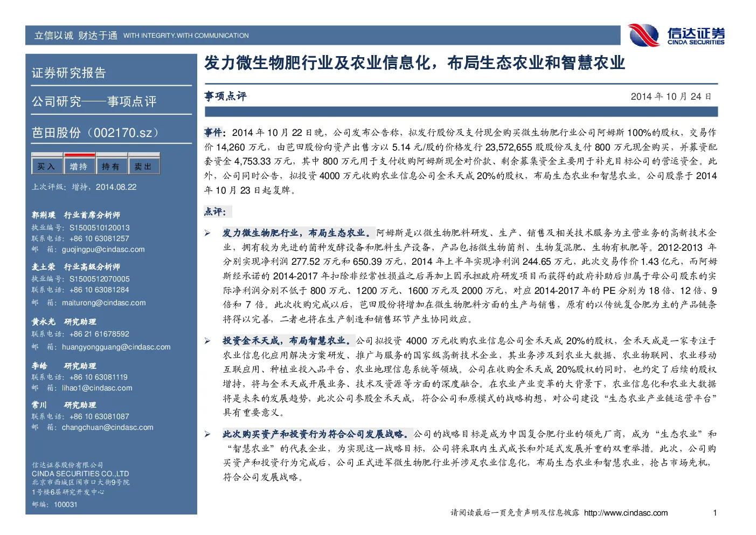Click phone number +86 10 63081087

coord(100,416)
